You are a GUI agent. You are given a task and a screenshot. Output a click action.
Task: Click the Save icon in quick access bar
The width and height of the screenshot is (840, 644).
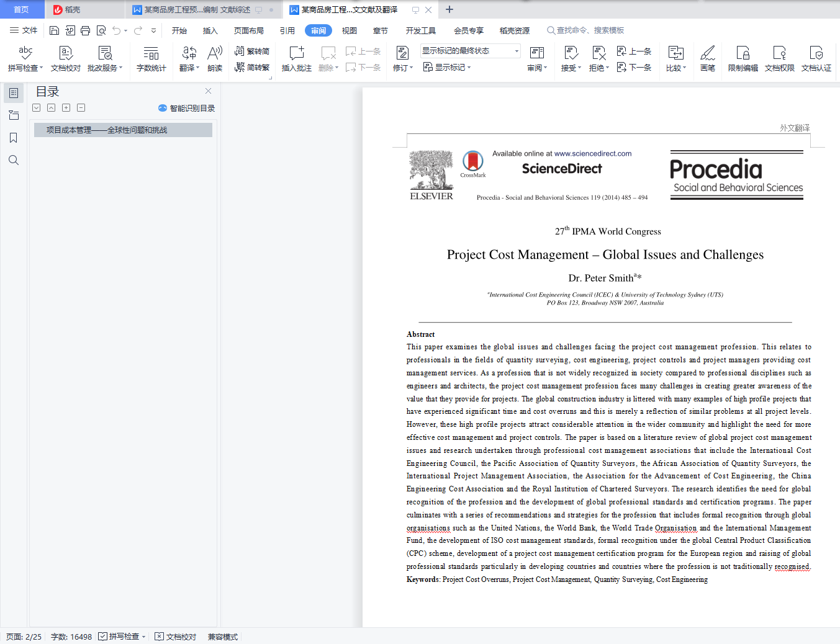54,30
